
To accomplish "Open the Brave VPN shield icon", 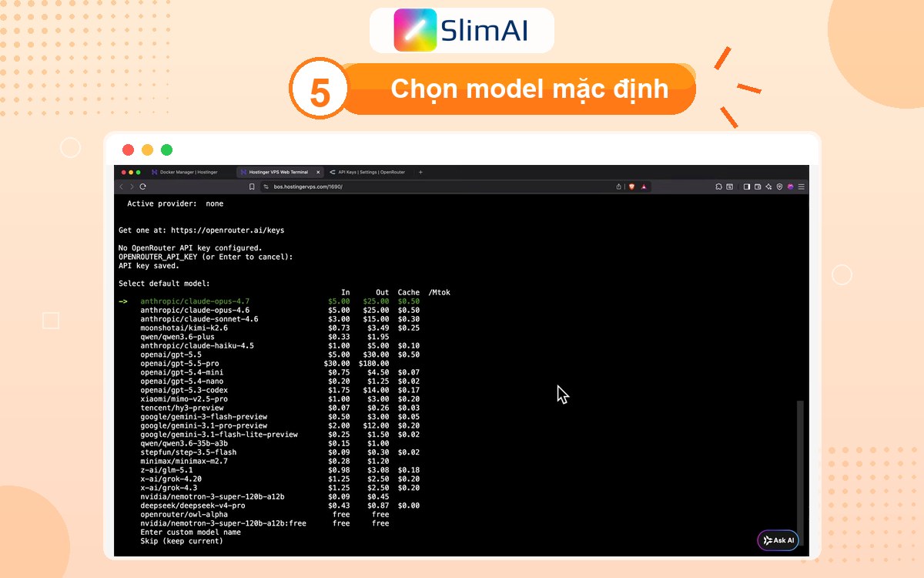I will tap(779, 187).
